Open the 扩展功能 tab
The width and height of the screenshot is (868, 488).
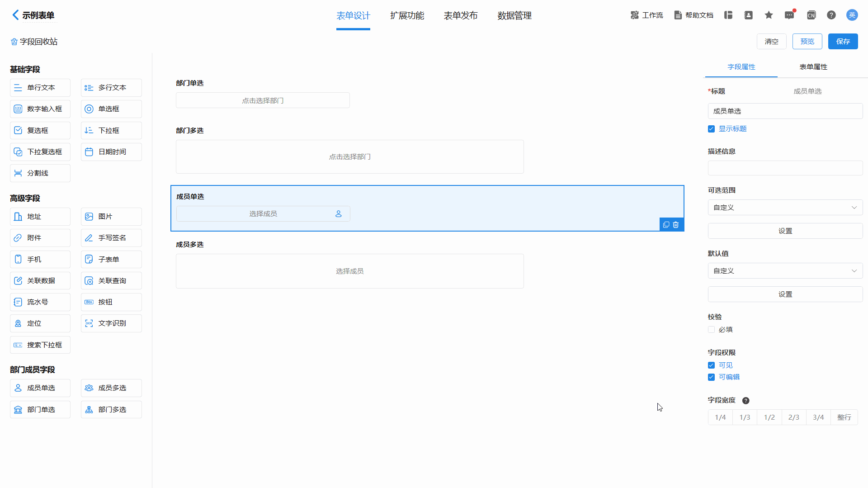407,16
